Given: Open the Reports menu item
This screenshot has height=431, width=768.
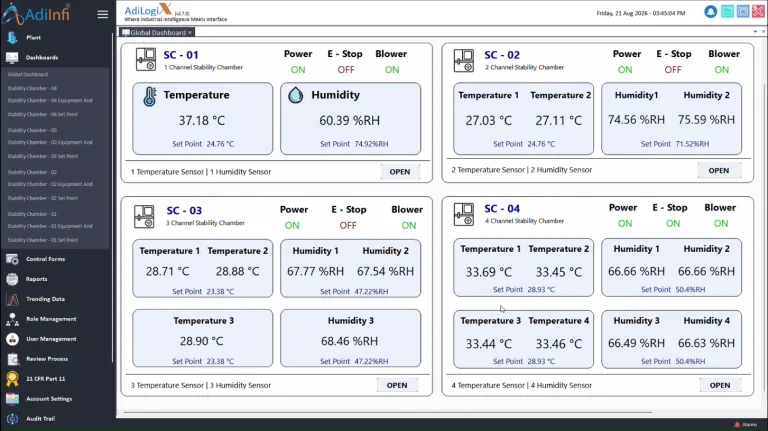Looking at the screenshot, I should click(37, 279).
